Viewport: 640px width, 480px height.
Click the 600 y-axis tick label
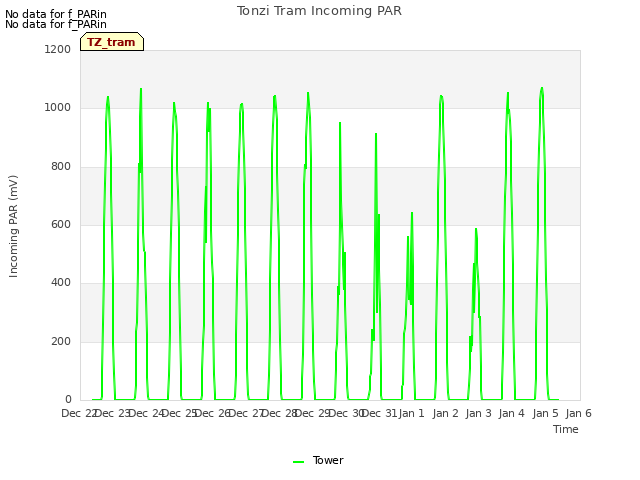[x=61, y=224]
